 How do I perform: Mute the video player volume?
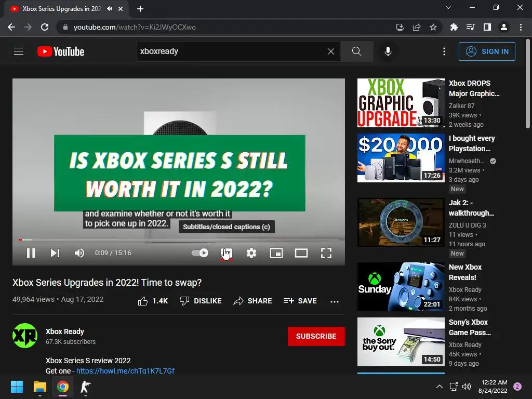[x=79, y=253]
